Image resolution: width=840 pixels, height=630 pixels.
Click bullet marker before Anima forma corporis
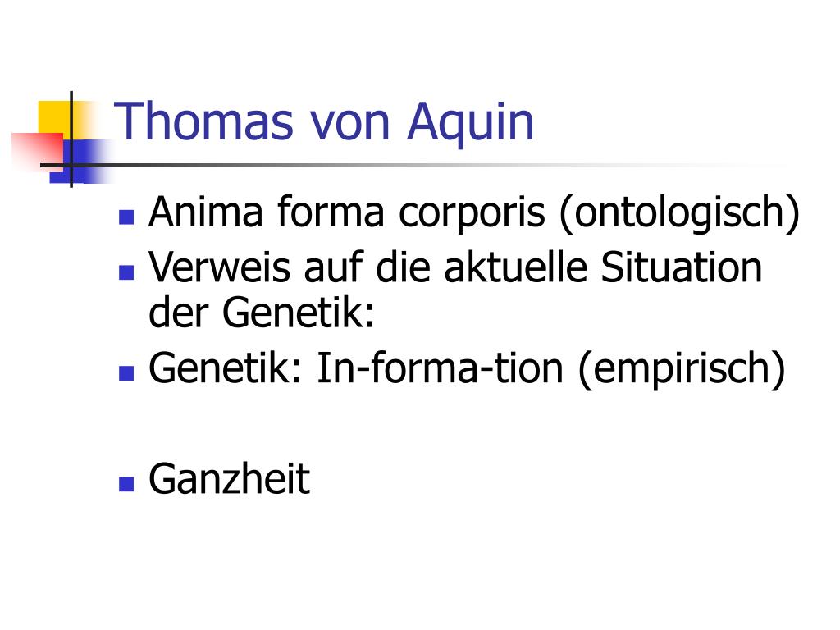[x=126, y=217]
